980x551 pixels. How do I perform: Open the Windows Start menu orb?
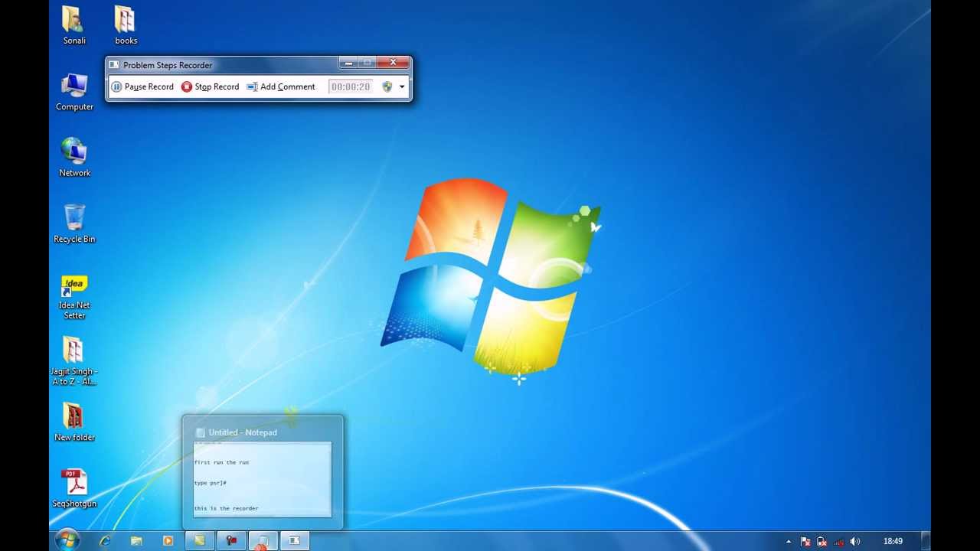coord(67,540)
